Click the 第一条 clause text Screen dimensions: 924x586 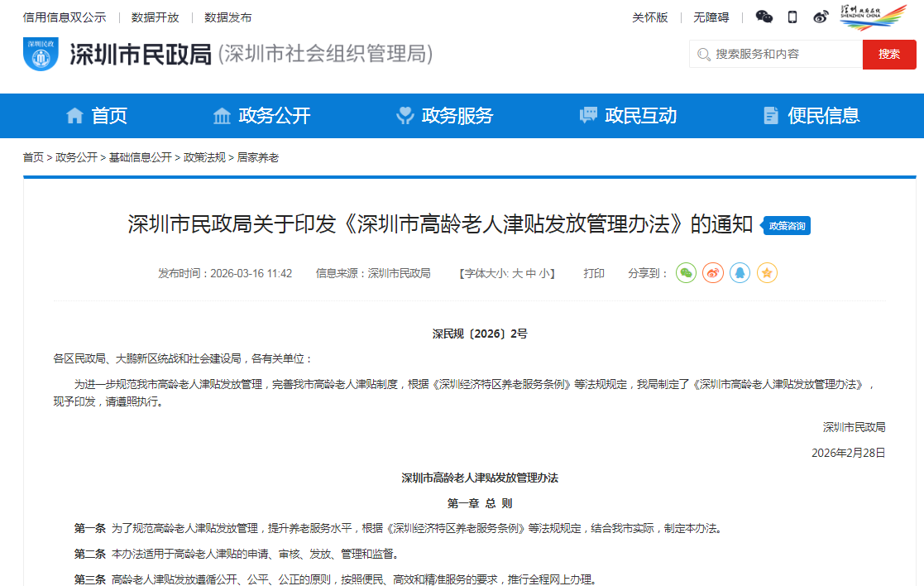(x=398, y=529)
